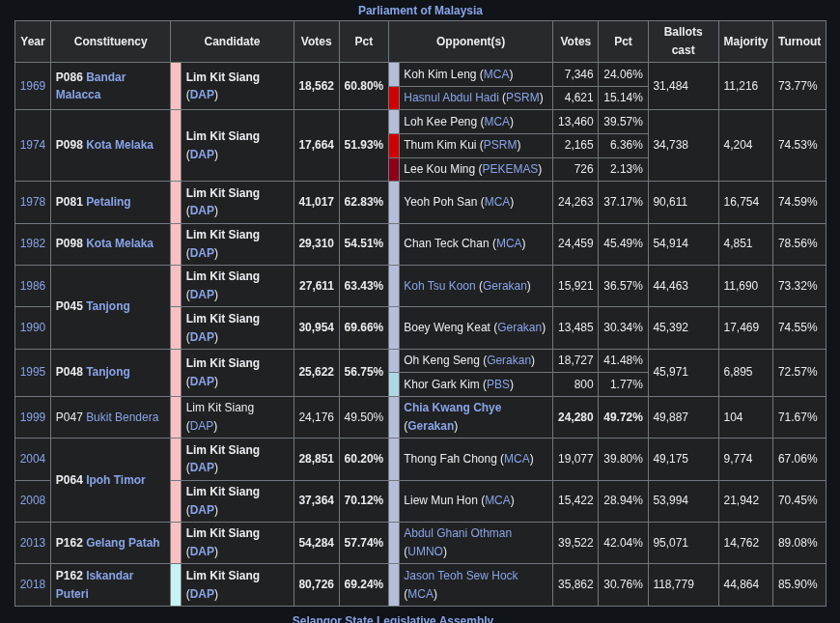Click MCA link next to Koh Kim Leng
Viewport: 840px width, 623px height.
click(x=496, y=74)
